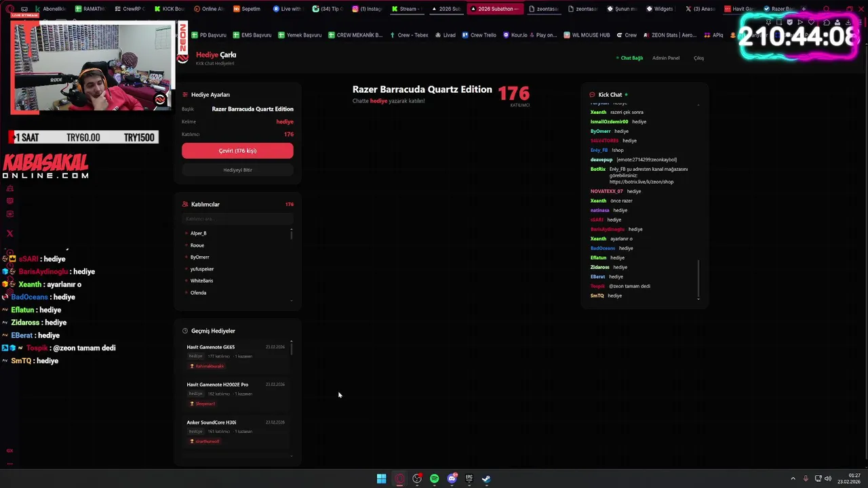Select participant yufuspeker in the list

201,269
